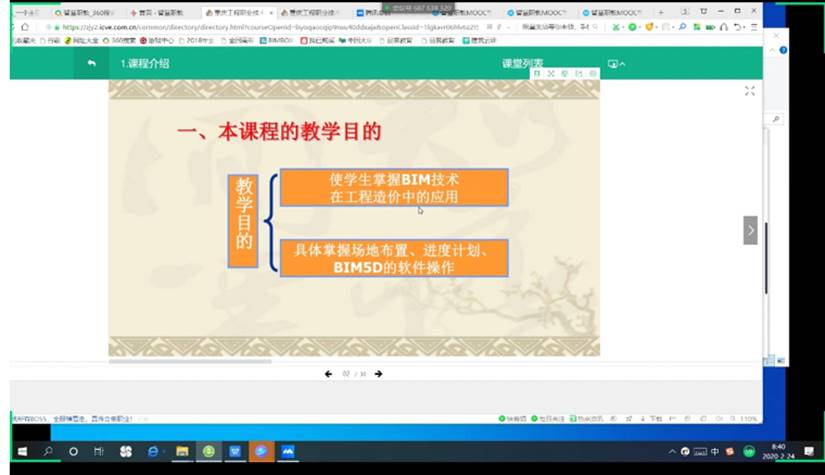825x475 pixels.
Task: Open the green 360 browser taskbar icon
Action: click(x=209, y=451)
